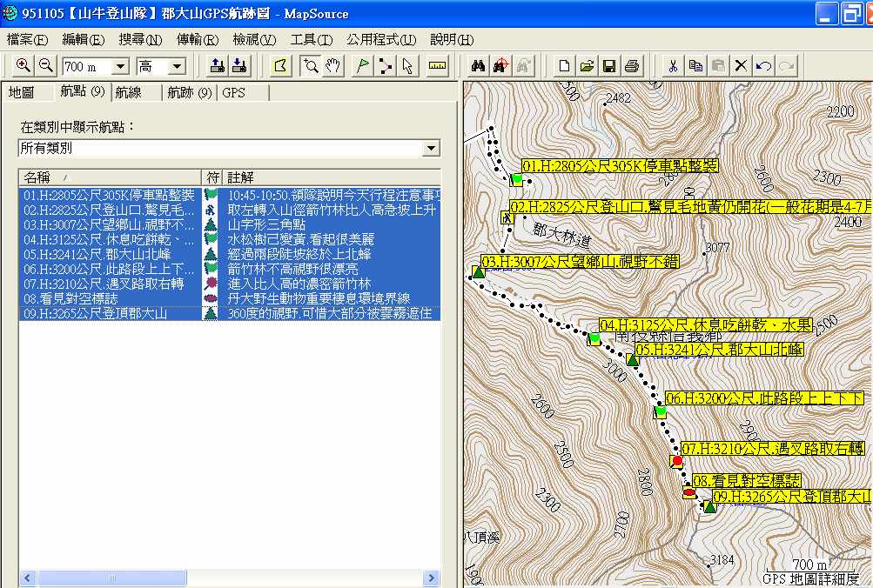This screenshot has height=588, width=873.
Task: Click the binoculars find places icon
Action: [478, 66]
